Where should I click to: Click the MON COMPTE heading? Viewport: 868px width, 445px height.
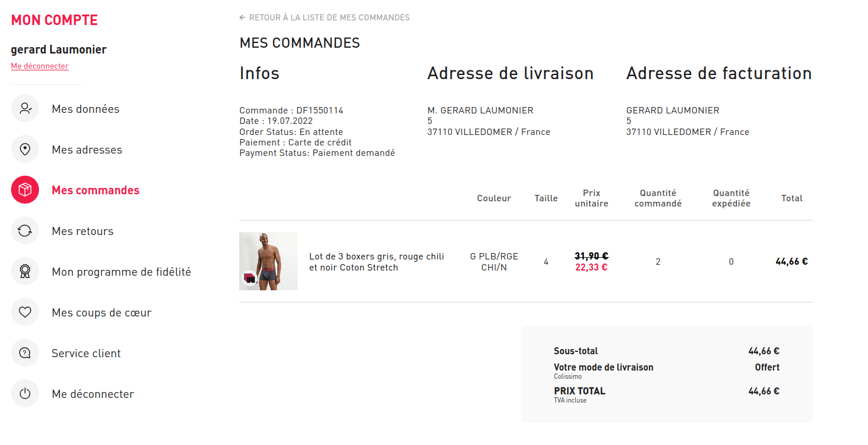point(54,20)
